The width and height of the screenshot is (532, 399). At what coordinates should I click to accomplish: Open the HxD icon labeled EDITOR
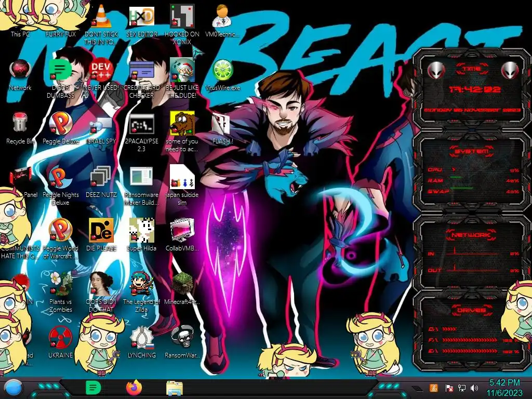tap(141, 16)
